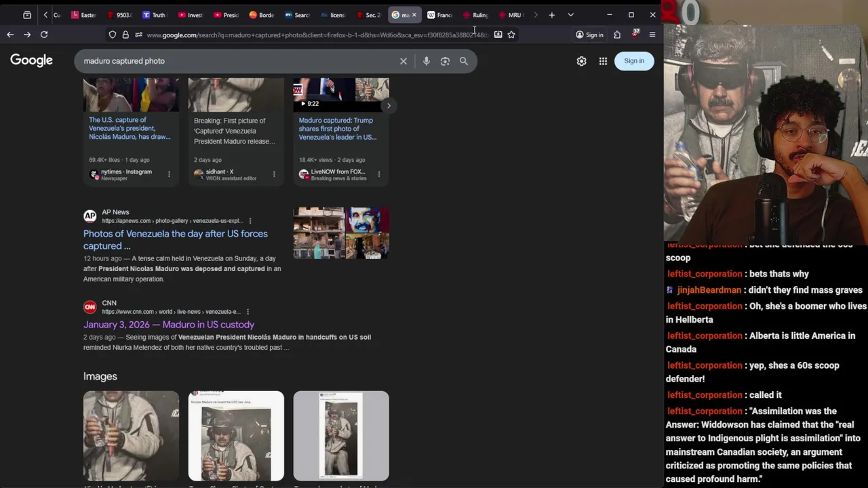Image resolution: width=868 pixels, height=488 pixels.
Task: Expand the list all tabs dropdown
Action: pos(570,15)
